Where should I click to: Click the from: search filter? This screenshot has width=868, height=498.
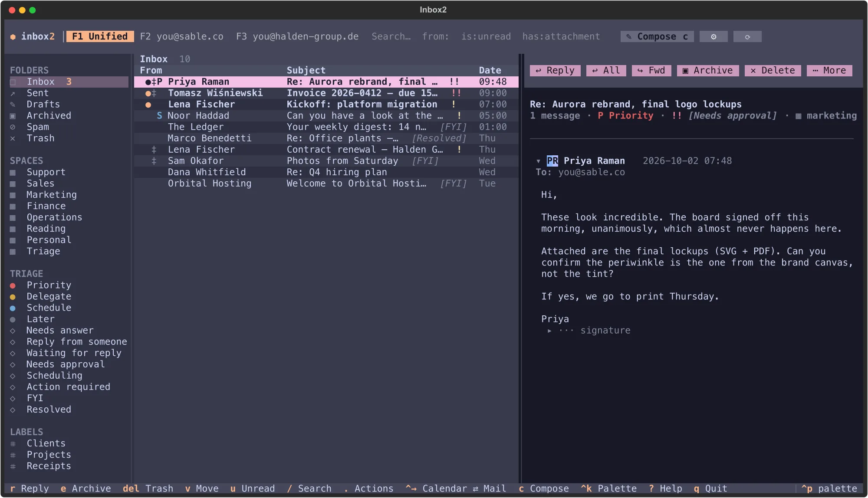pos(436,37)
